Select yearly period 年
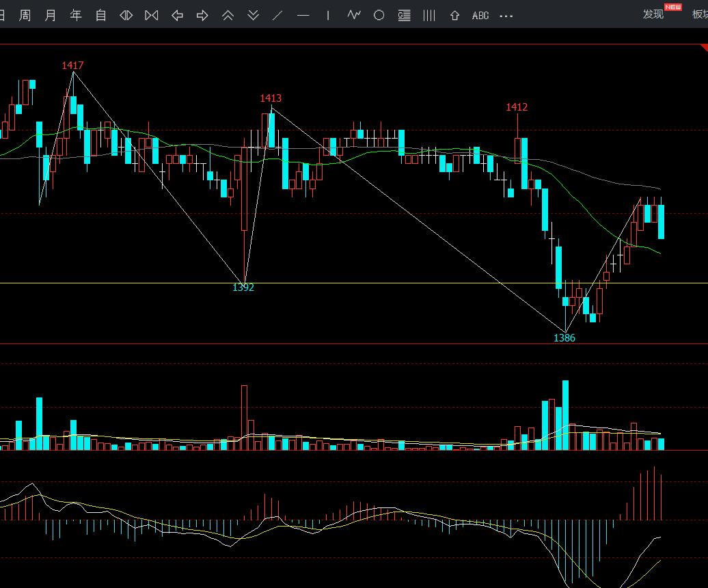The height and width of the screenshot is (588, 708). [76, 15]
